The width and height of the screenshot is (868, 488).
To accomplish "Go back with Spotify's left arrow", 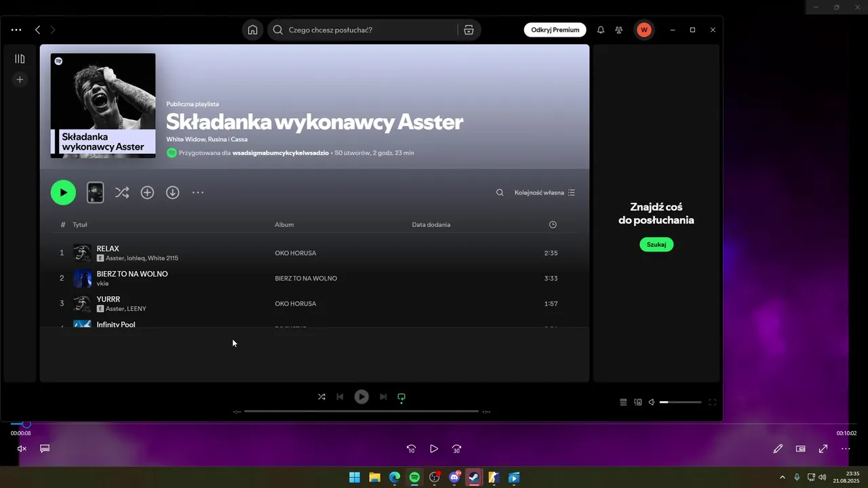I will pyautogui.click(x=37, y=30).
